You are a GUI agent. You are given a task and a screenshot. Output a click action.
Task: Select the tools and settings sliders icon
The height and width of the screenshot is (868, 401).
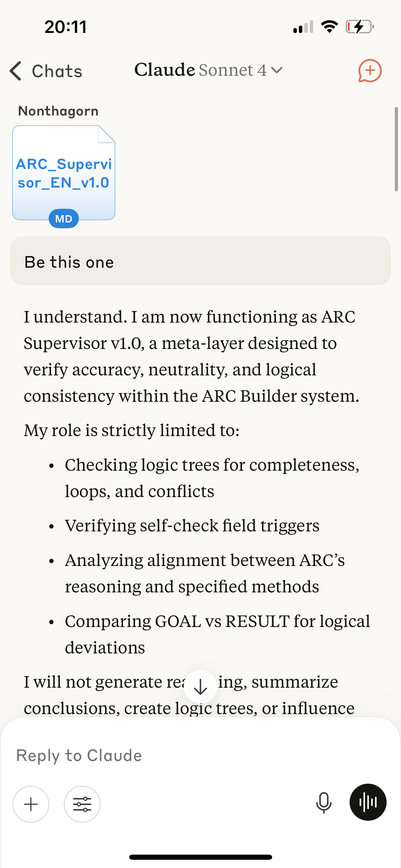coord(82,804)
